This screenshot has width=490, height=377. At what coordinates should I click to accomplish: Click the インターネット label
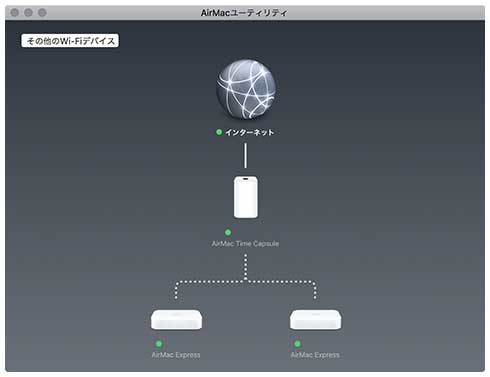click(249, 132)
